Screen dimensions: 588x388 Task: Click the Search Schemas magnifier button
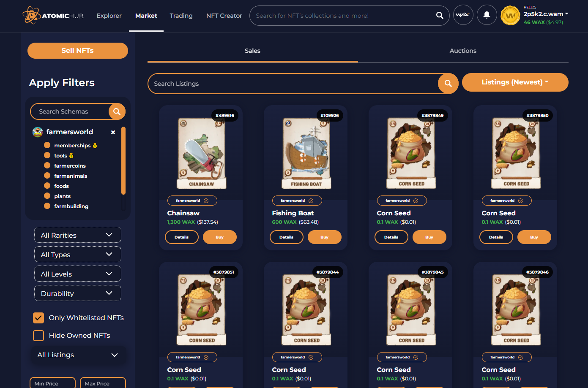pyautogui.click(x=117, y=111)
